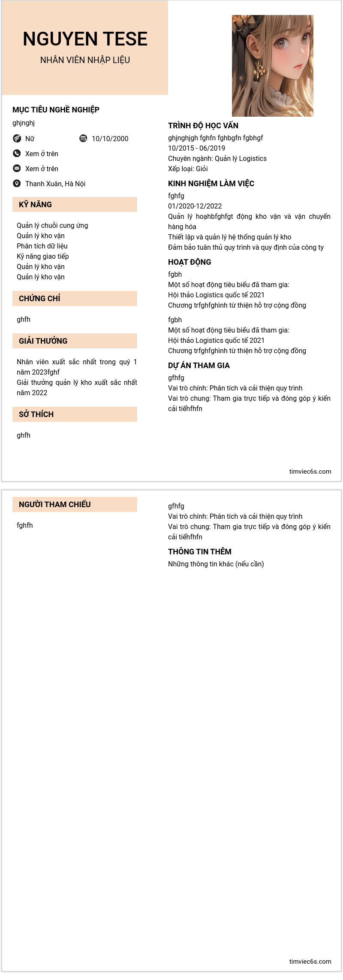Click the DỰ ÁN THAM GIA heading
This screenshot has width=343, height=980.
[x=199, y=366]
